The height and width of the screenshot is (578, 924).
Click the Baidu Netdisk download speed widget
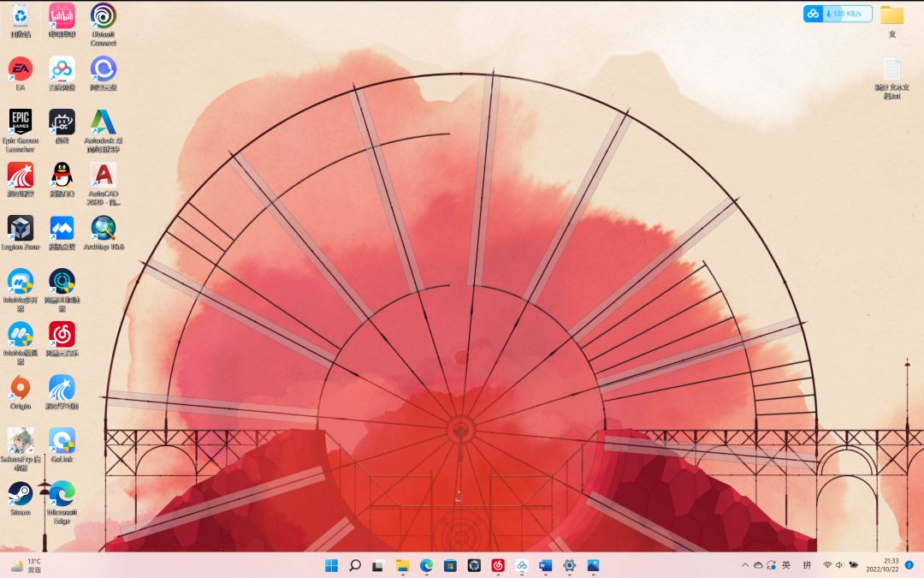(838, 14)
